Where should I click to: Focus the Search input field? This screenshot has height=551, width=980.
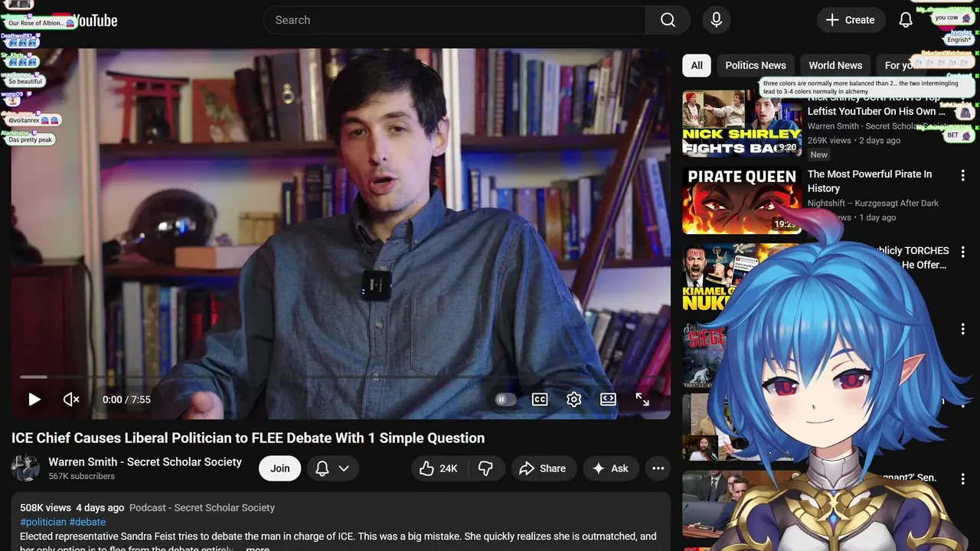pyautogui.click(x=454, y=20)
